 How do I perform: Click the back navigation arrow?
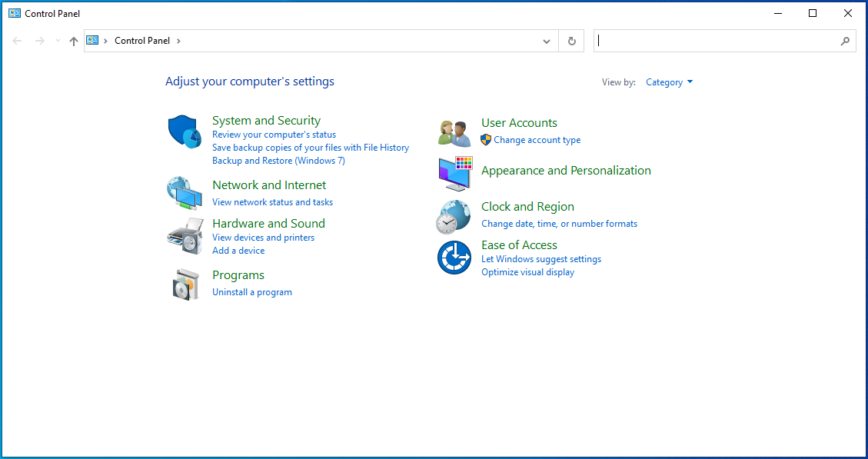[x=17, y=40]
